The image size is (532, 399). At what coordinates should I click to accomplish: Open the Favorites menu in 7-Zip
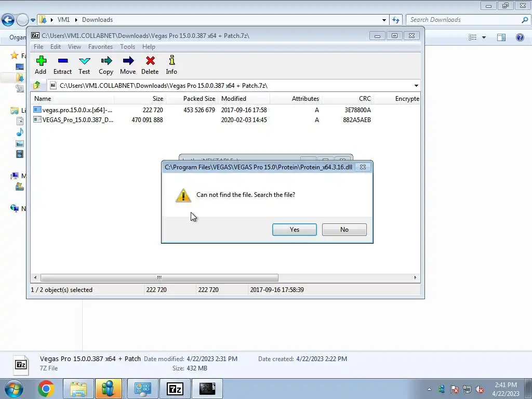click(x=100, y=47)
